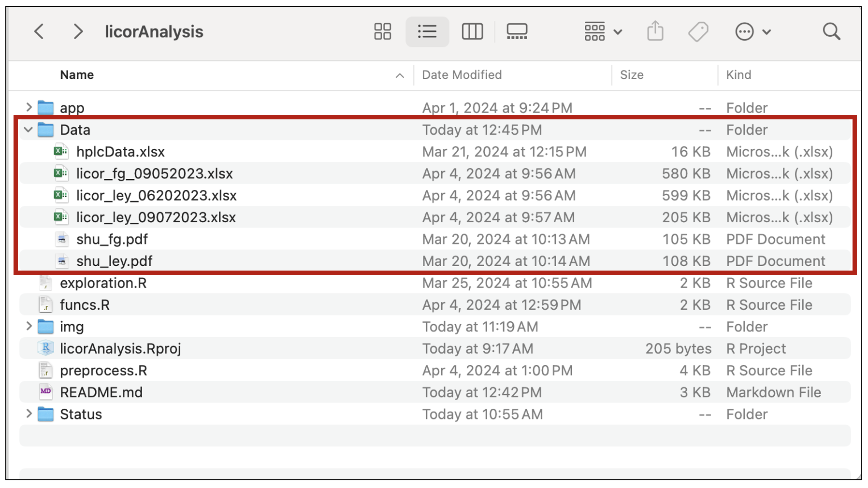This screenshot has height=488, width=868.
Task: Go back with the left arrow button
Action: coord(39,32)
